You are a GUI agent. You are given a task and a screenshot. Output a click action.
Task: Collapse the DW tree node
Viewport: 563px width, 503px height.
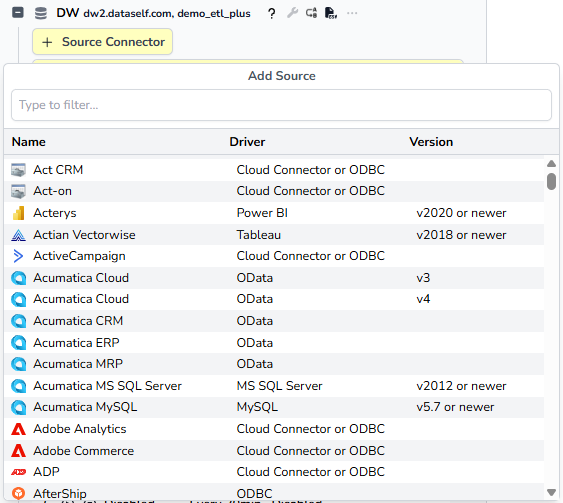point(18,13)
